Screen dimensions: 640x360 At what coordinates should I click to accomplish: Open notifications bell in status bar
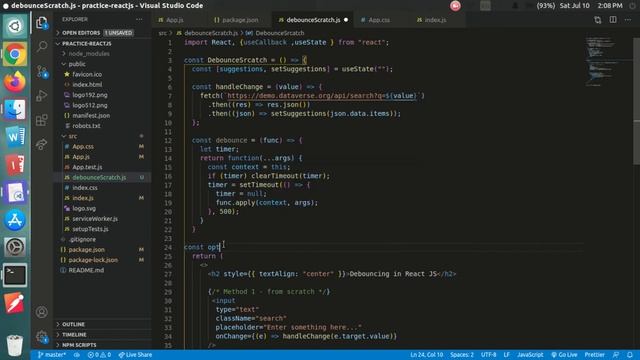click(x=630, y=355)
